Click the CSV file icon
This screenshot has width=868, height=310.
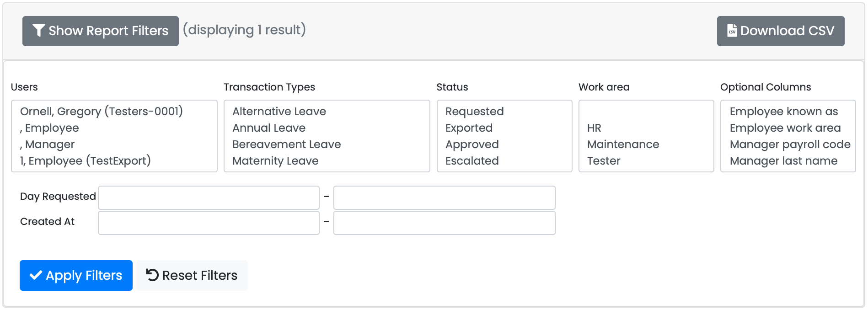tap(732, 31)
